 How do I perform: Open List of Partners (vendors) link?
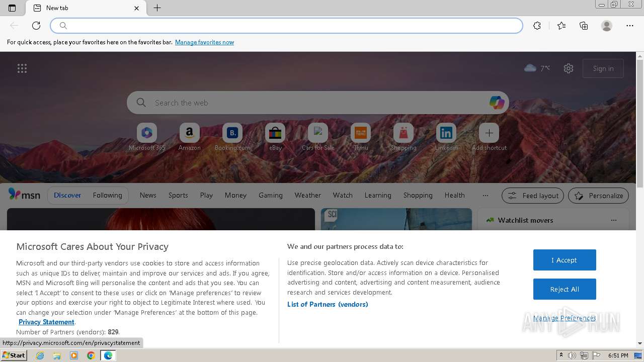pos(328,304)
